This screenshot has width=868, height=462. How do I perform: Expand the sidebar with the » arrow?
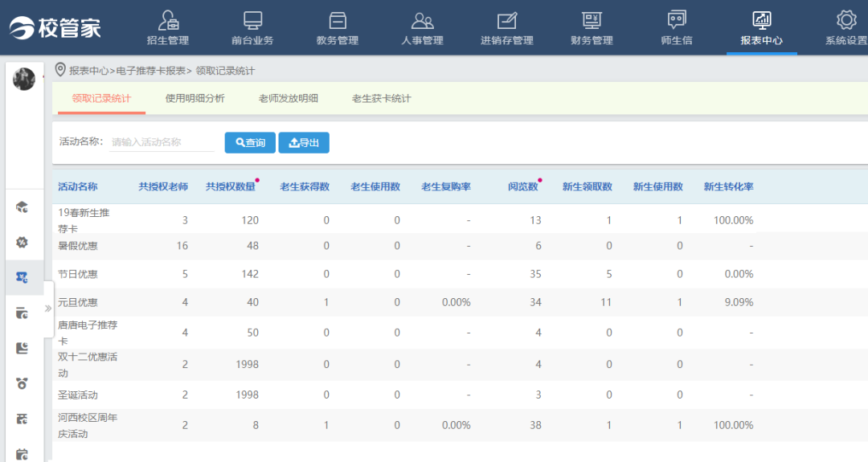[x=48, y=308]
